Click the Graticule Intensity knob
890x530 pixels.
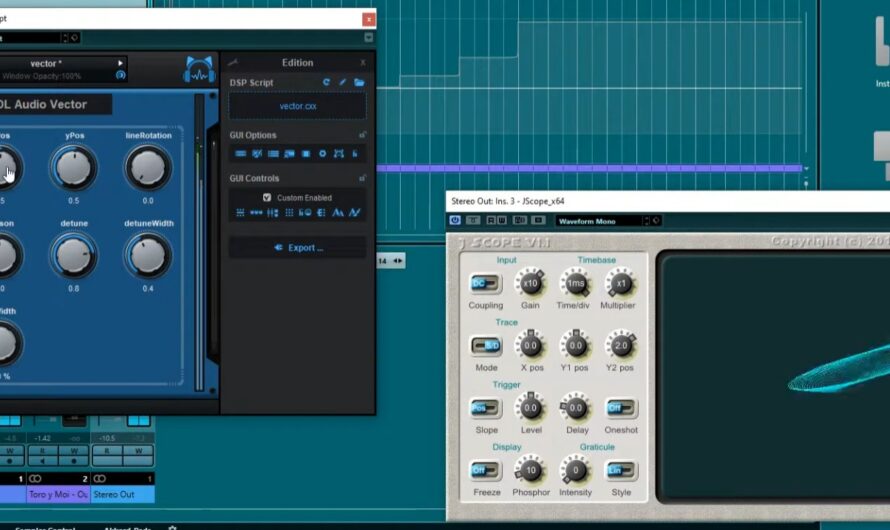point(576,470)
